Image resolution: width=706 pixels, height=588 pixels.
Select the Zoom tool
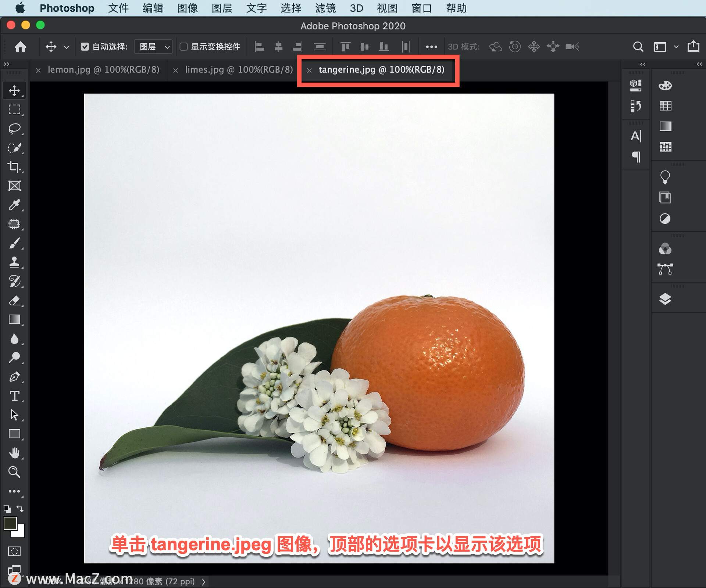(15, 472)
